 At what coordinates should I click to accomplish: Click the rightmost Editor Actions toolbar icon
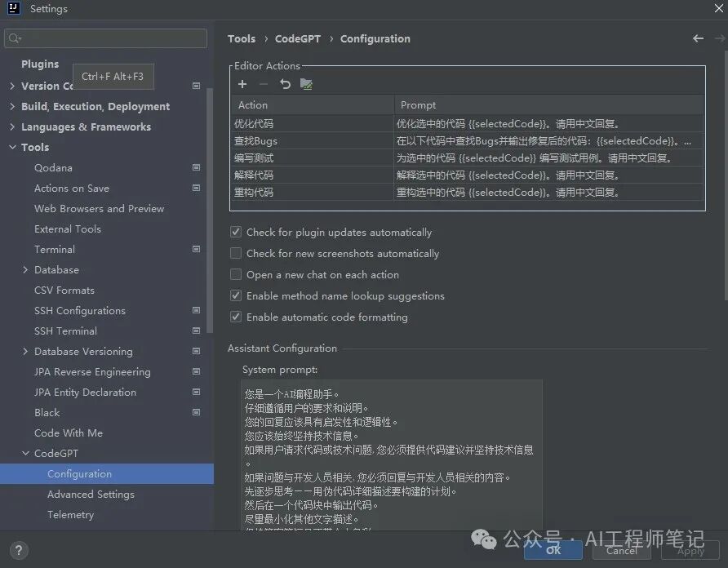point(306,84)
